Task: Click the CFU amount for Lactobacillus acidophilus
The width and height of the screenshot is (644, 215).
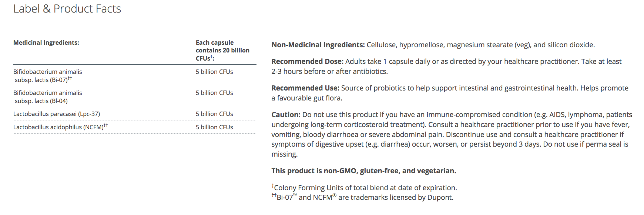Action: [214, 127]
